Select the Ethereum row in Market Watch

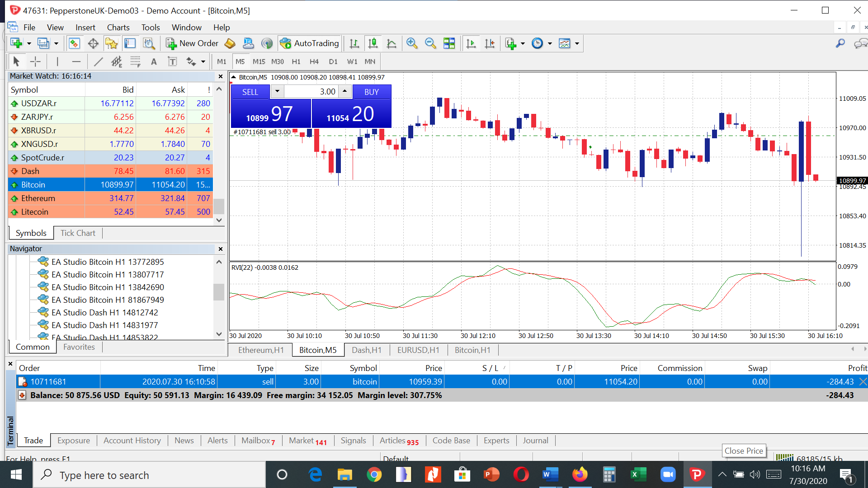pos(110,198)
